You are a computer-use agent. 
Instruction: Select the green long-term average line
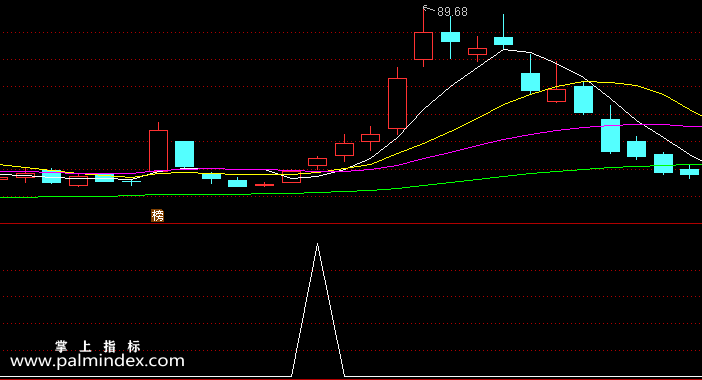403,187
